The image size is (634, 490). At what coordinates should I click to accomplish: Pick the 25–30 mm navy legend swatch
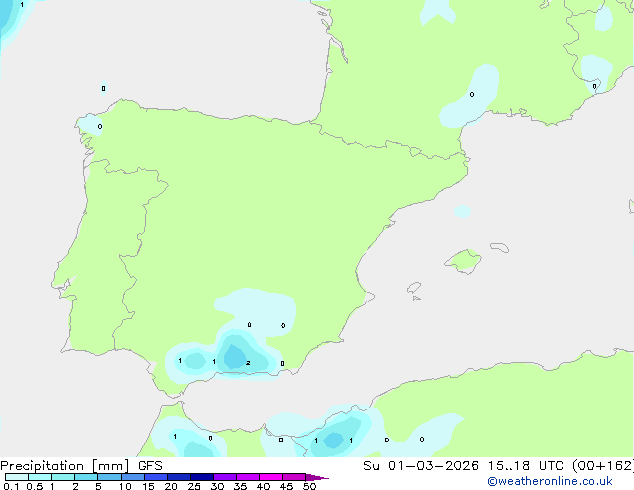tap(202, 477)
